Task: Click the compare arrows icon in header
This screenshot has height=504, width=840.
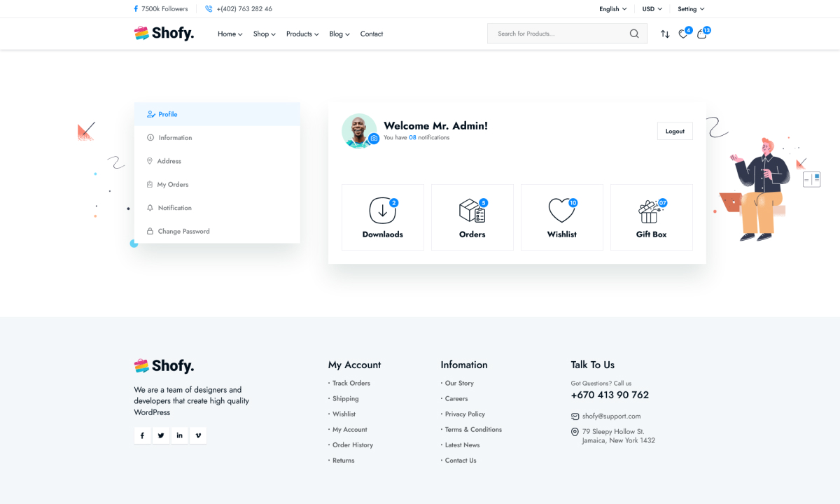Action: pyautogui.click(x=665, y=34)
